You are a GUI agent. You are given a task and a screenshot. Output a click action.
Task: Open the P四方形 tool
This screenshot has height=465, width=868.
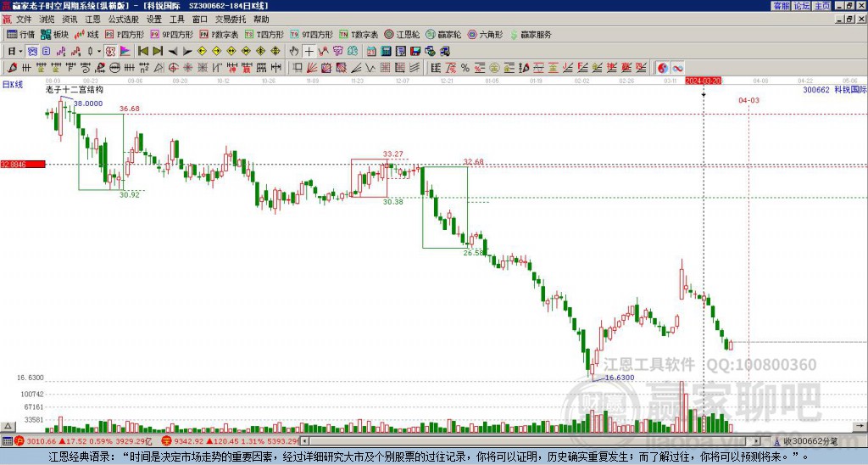125,34
